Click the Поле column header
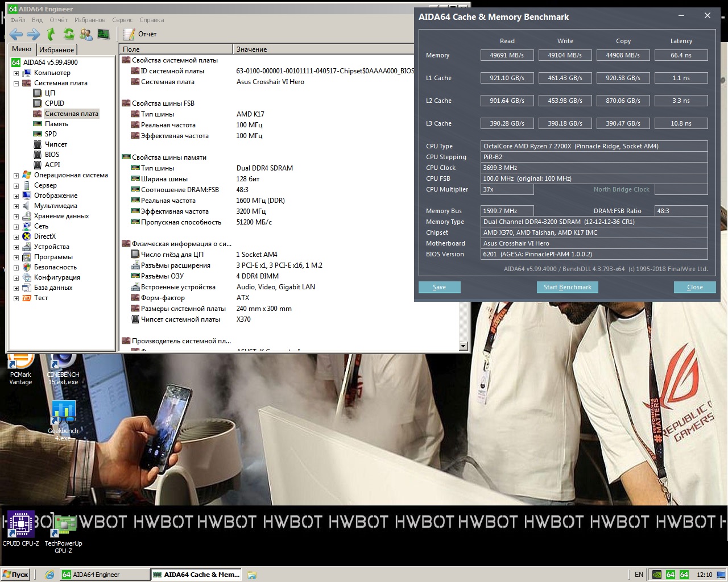Screen dimensions: 728x582 (176, 49)
